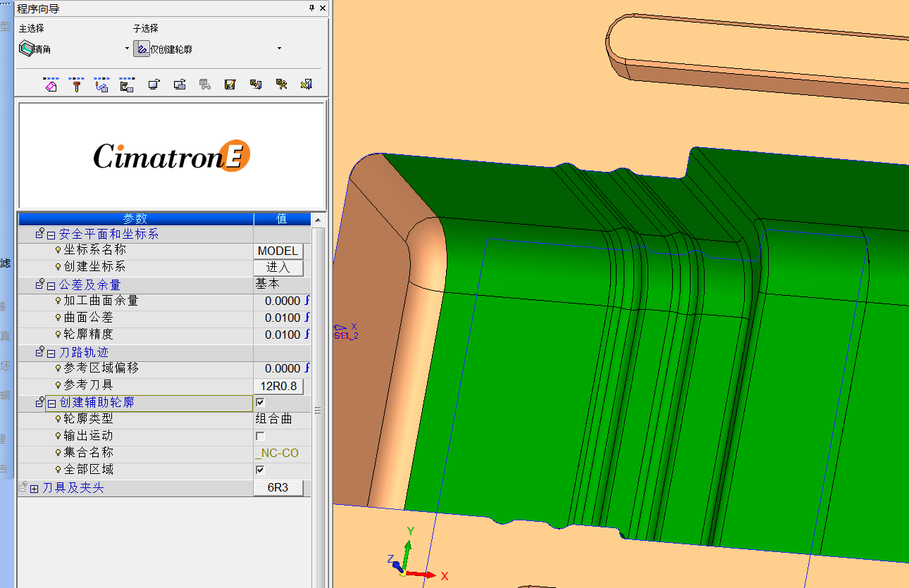Expand the 刀具及夹头 section
Image resolution: width=909 pixels, height=588 pixels.
tap(34, 488)
